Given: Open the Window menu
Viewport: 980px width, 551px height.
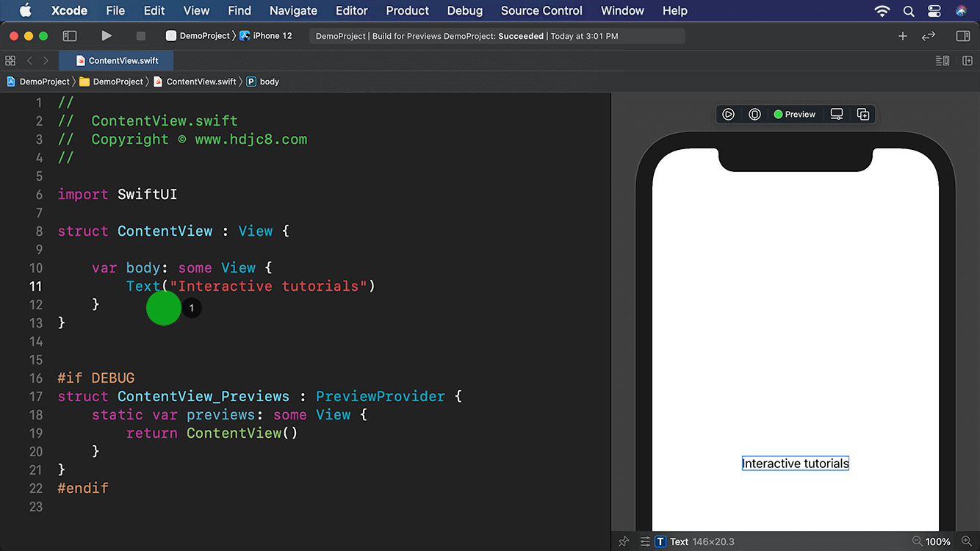Looking at the screenshot, I should coord(622,10).
